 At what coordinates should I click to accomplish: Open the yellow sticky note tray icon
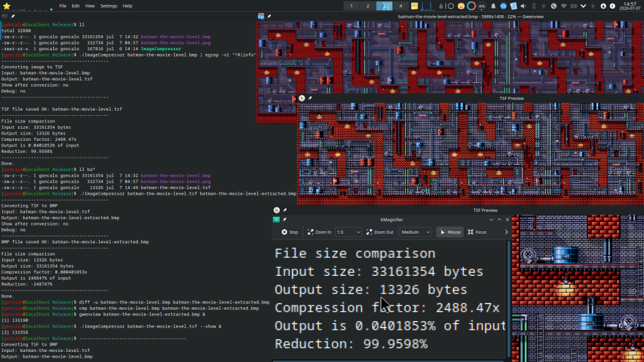pos(414,6)
